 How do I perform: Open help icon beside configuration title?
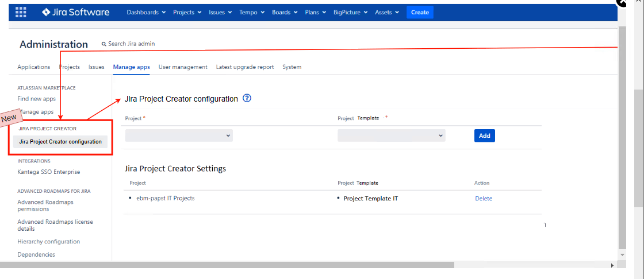(247, 99)
